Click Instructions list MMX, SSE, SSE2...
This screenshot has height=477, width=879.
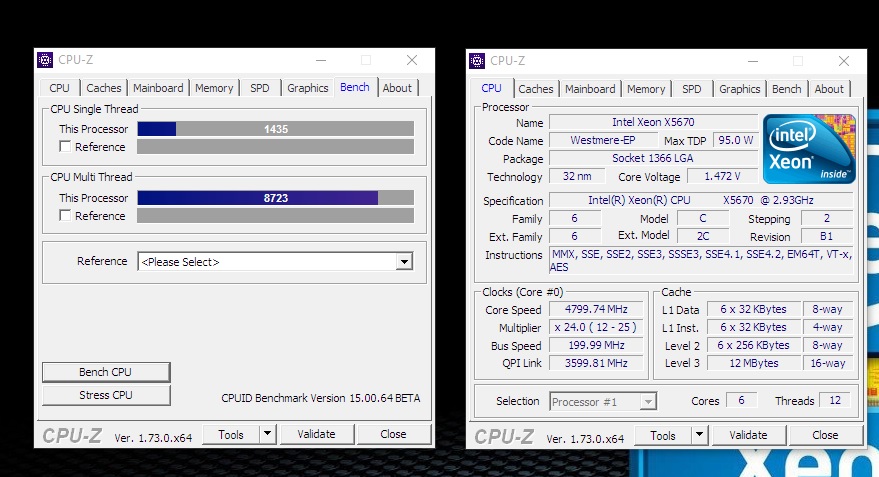pyautogui.click(x=701, y=261)
